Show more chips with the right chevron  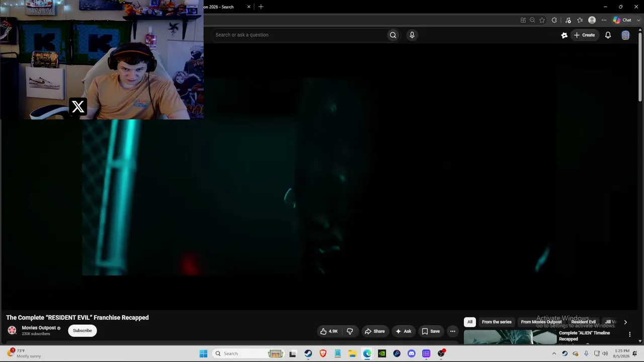(625, 322)
